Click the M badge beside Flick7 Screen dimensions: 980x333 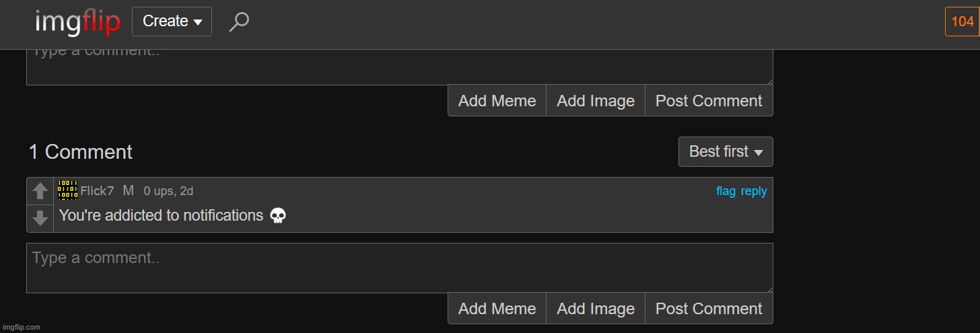(x=129, y=191)
